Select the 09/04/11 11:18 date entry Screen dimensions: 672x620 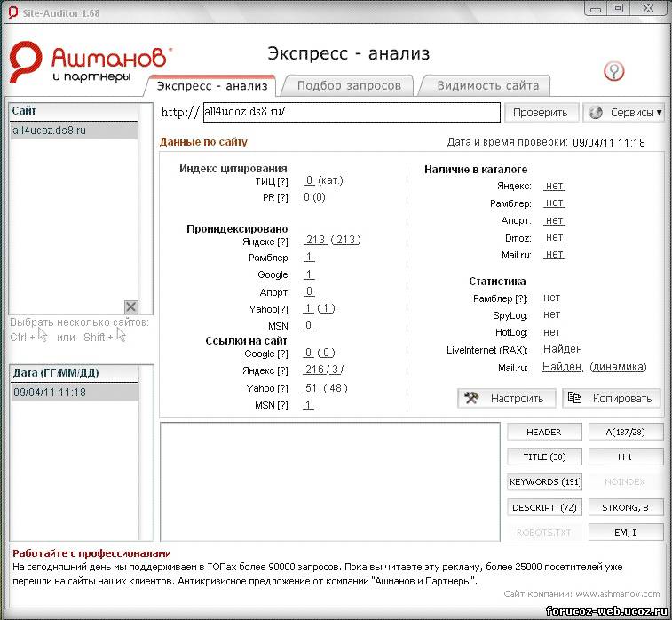click(x=75, y=392)
